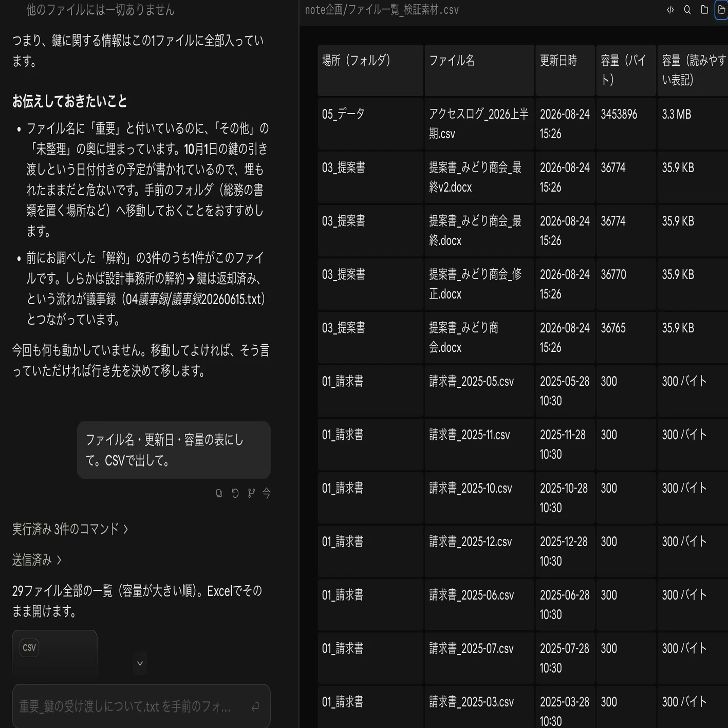Send the typed message with the enter arrow
This screenshot has width=728, height=728.
coord(255,707)
